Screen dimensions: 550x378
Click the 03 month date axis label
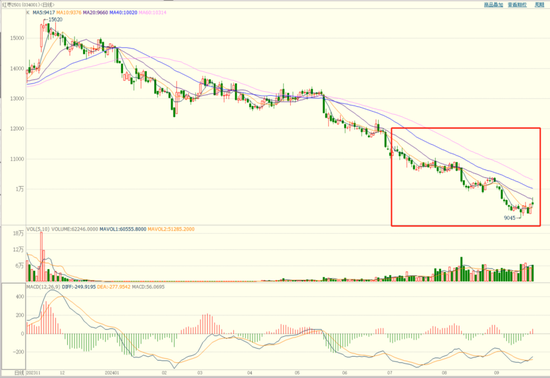tap(200, 373)
